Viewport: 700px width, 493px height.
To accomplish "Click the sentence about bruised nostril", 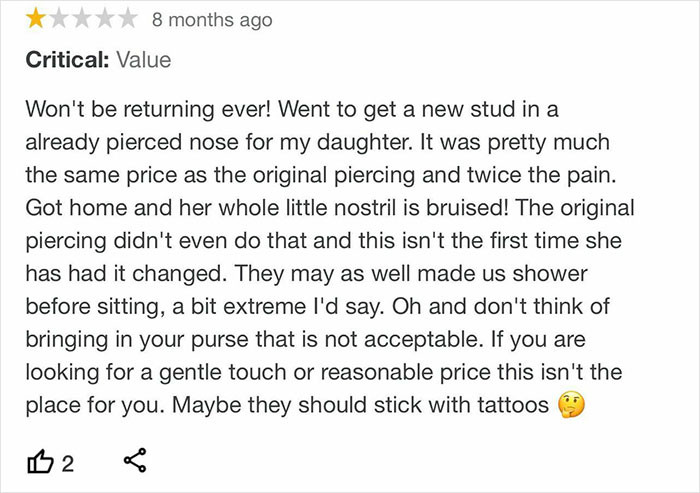I will 267,208.
